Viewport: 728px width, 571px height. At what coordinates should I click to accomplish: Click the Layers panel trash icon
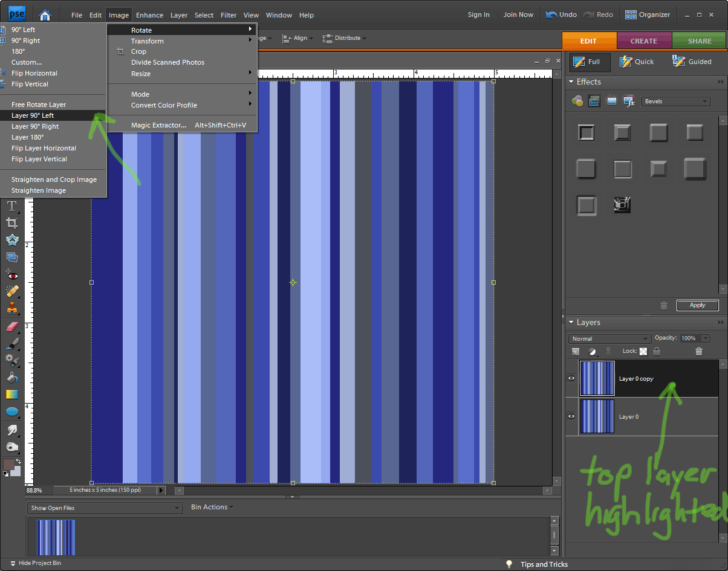tap(699, 352)
